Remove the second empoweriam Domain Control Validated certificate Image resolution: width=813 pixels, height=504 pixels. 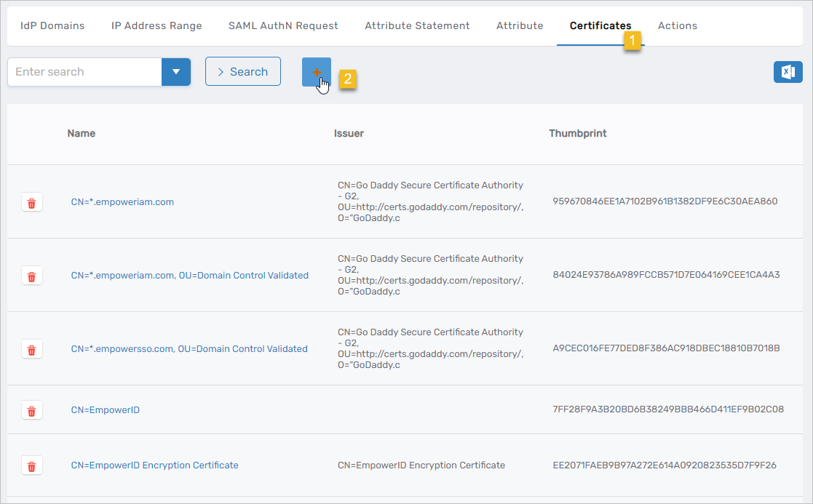click(x=31, y=276)
